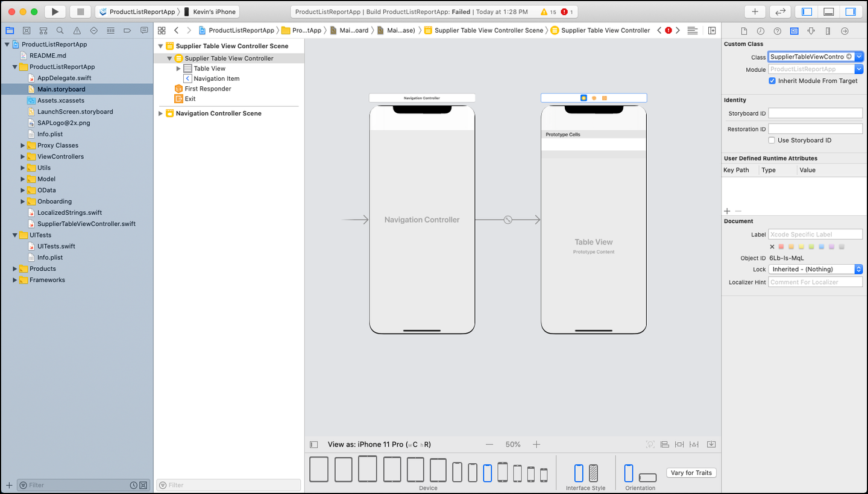
Task: Expand the Table View outline item
Action: (178, 69)
